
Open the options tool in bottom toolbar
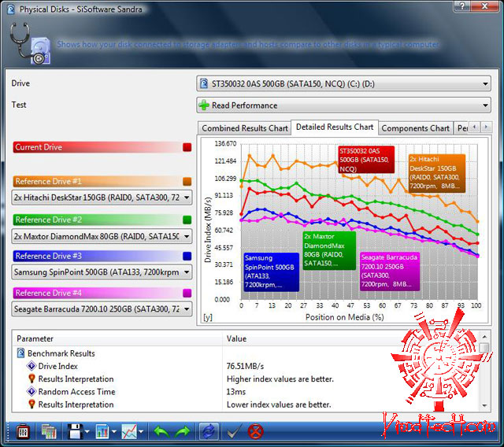23,432
